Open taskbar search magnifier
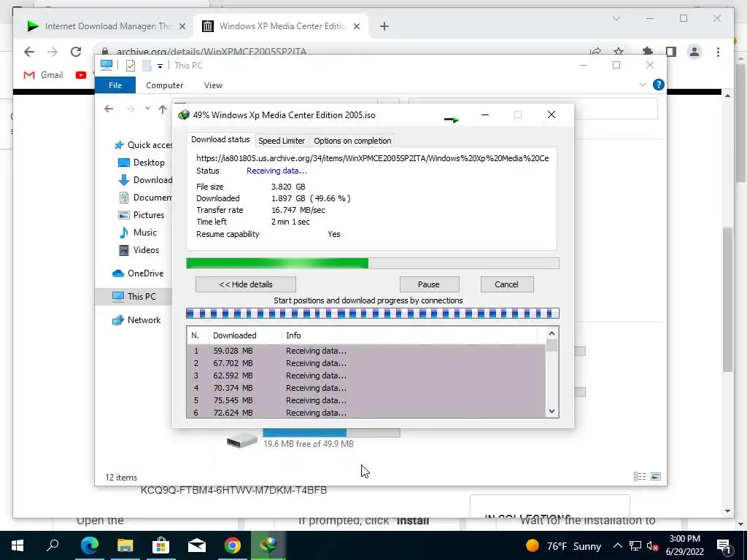Screen dimensions: 747x560 point(53,545)
